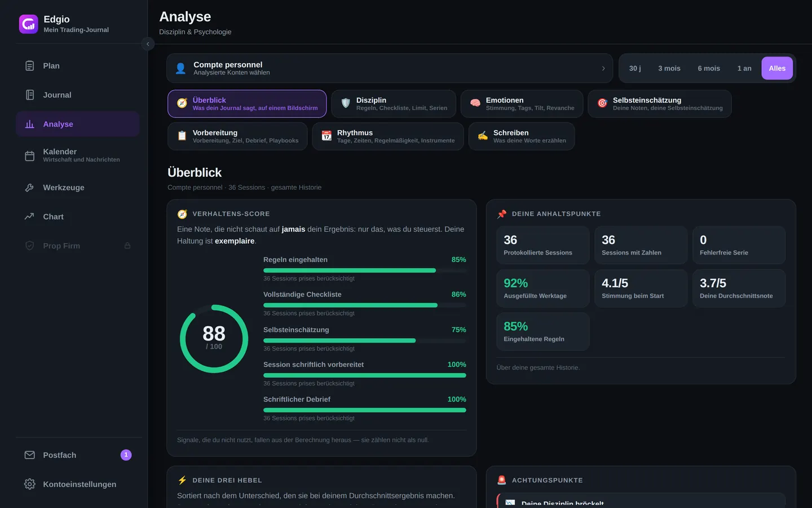Open the Journal notebook icon
Viewport: 812px width, 508px height.
click(30, 95)
